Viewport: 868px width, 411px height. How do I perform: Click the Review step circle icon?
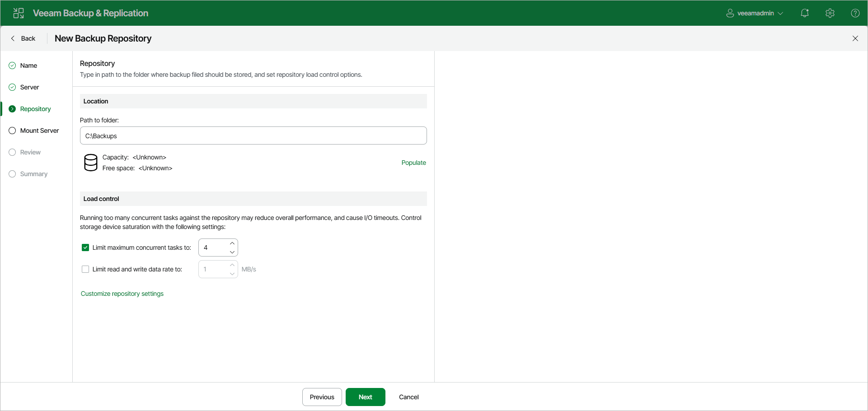click(x=12, y=152)
